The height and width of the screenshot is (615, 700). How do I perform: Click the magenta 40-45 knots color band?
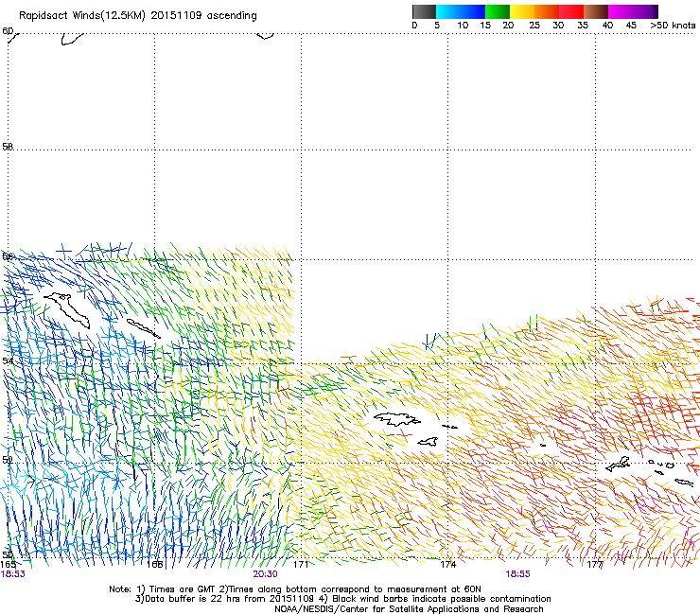tap(621, 11)
